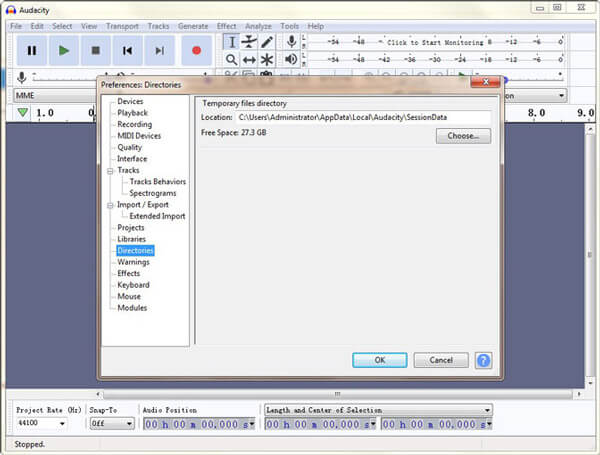Select Devices in preferences tree
The width and height of the screenshot is (600, 455).
pos(130,101)
